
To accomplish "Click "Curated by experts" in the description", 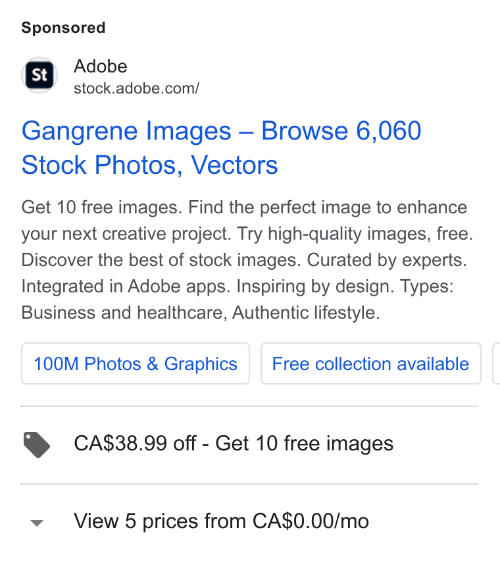I will point(387,260).
